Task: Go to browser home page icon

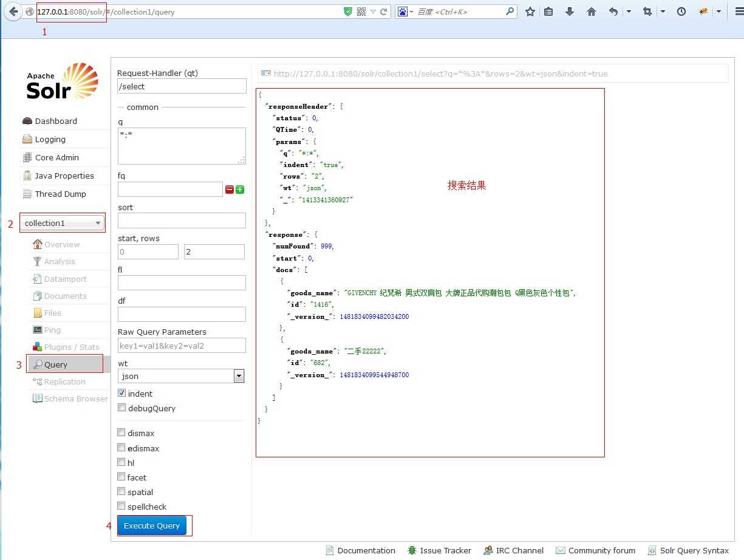Action: coord(591,12)
